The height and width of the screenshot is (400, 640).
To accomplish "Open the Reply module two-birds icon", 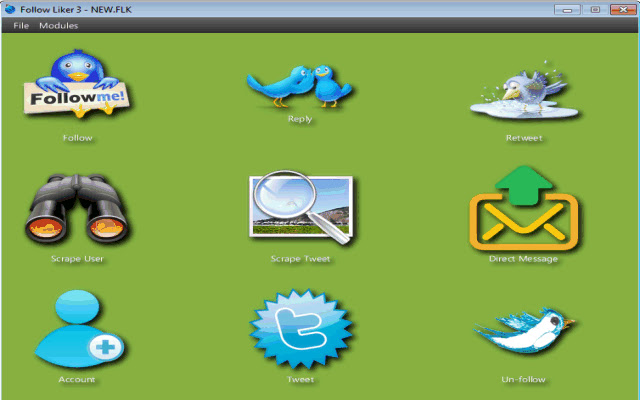I will tap(299, 86).
